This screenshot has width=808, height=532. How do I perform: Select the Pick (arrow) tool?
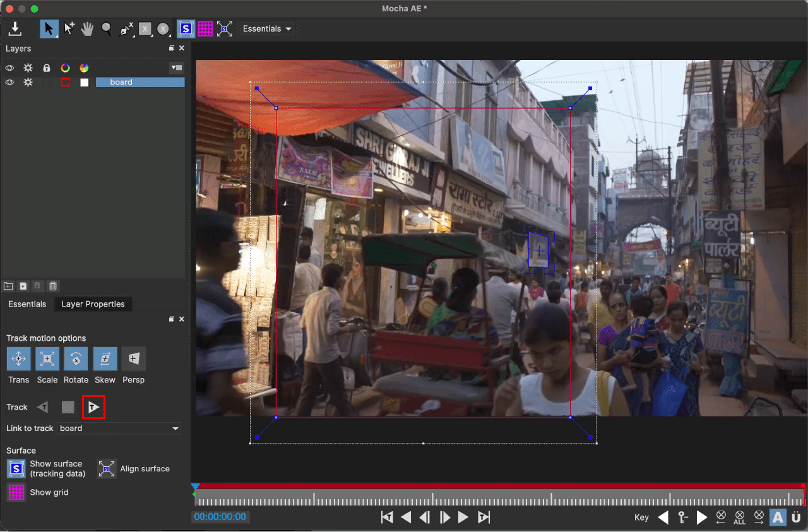tap(49, 28)
